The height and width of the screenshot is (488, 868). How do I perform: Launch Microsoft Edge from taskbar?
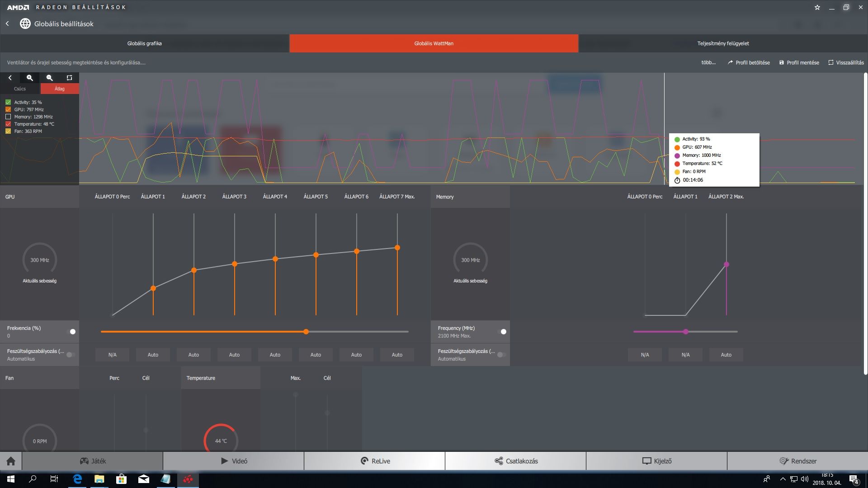tap(77, 479)
